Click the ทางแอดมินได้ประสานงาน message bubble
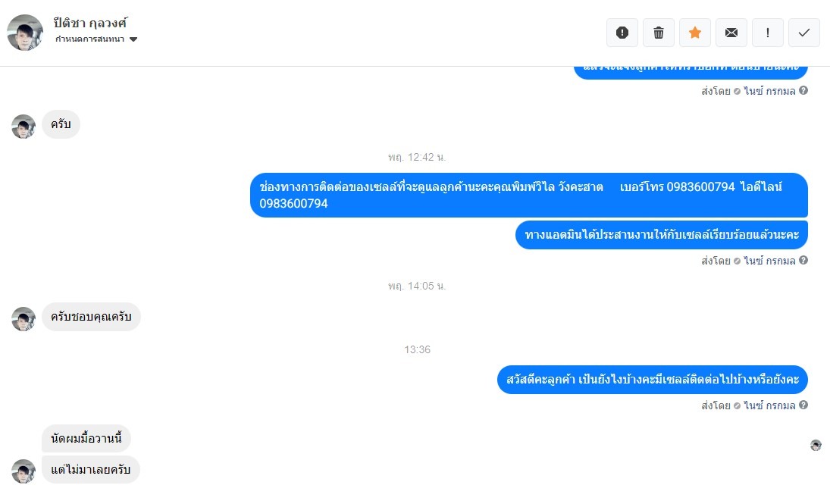Screen dimensions: 830x504 [662, 234]
